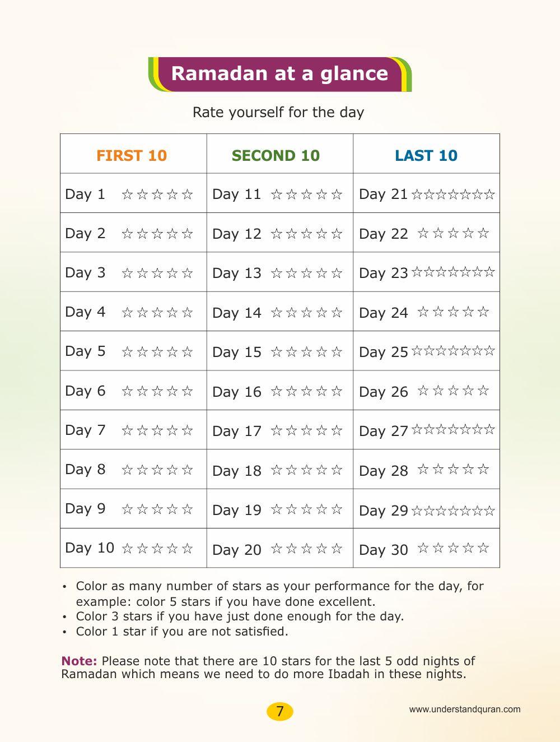Click the fifth star for Day 2
This screenshot has height=742, width=560.
pos(188,234)
